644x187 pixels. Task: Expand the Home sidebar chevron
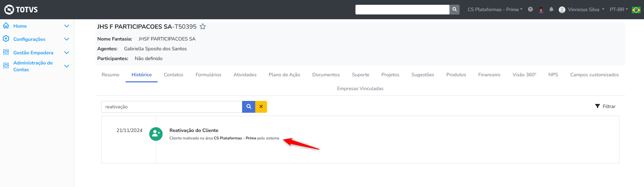click(67, 26)
